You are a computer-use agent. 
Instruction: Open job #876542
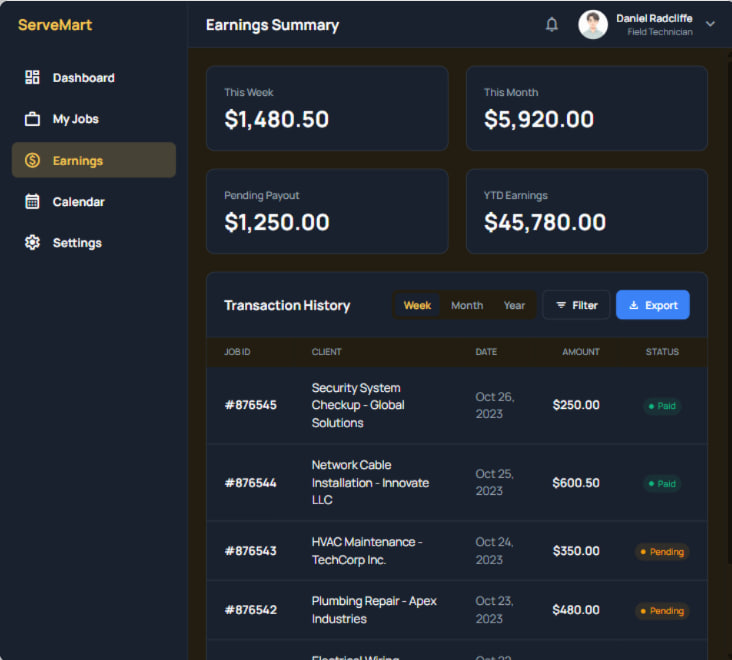click(251, 610)
